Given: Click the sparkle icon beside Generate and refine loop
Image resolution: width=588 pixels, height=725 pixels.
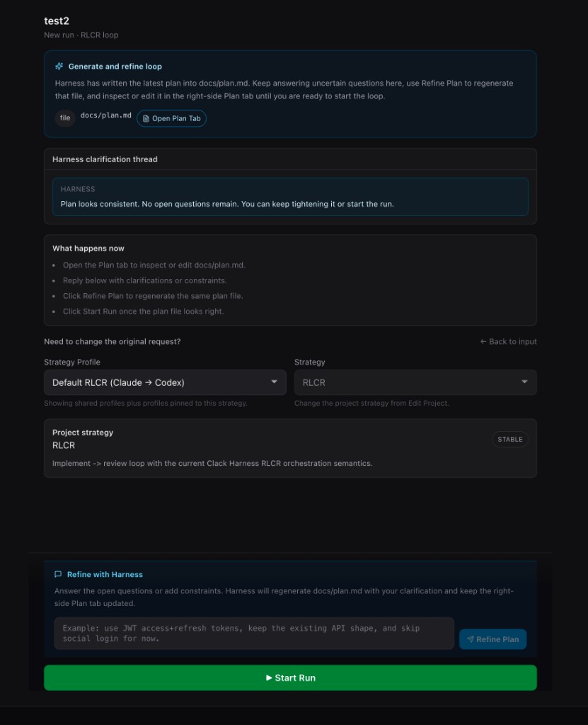Looking at the screenshot, I should [x=59, y=67].
